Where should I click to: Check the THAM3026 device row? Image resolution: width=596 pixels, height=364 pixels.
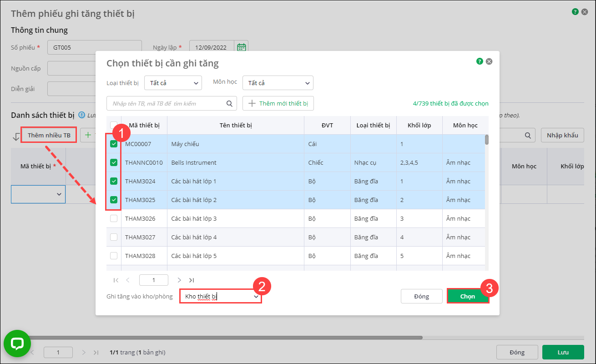114,218
